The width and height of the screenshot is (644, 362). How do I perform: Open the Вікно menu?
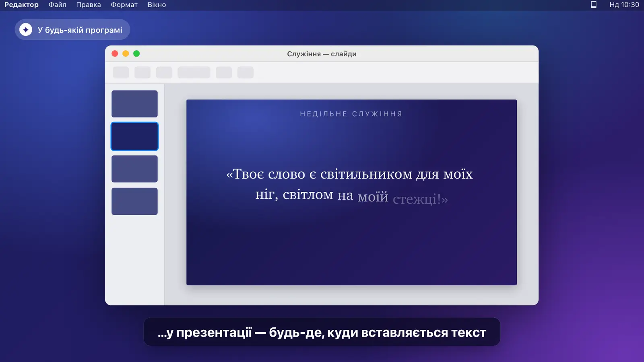pos(157,5)
